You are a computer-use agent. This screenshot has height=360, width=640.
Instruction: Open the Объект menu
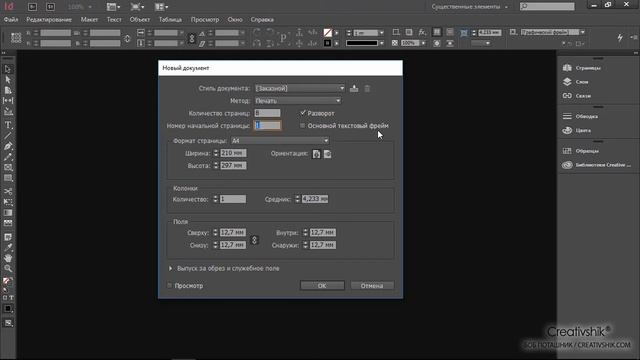click(x=140, y=20)
